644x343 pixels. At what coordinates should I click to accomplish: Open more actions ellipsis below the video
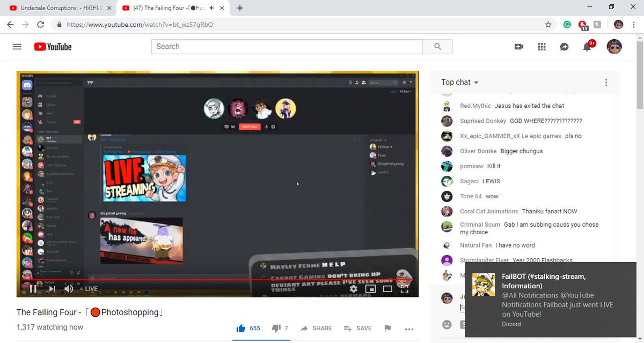pyautogui.click(x=409, y=329)
